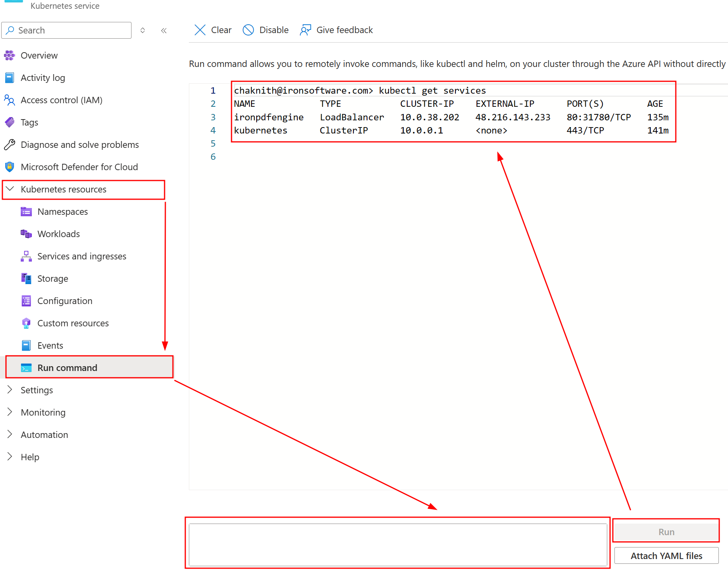
Task: Click the Overview icon in sidebar
Action: click(x=10, y=55)
